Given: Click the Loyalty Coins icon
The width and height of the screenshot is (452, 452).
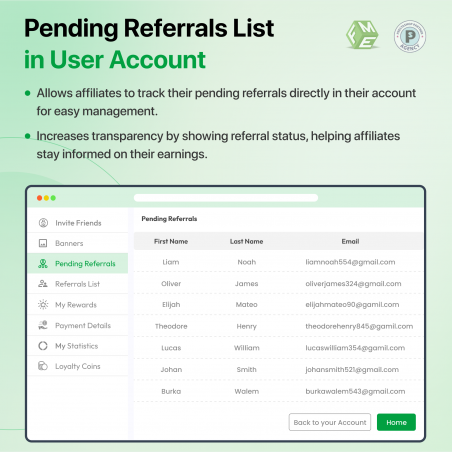Looking at the screenshot, I should point(43,366).
